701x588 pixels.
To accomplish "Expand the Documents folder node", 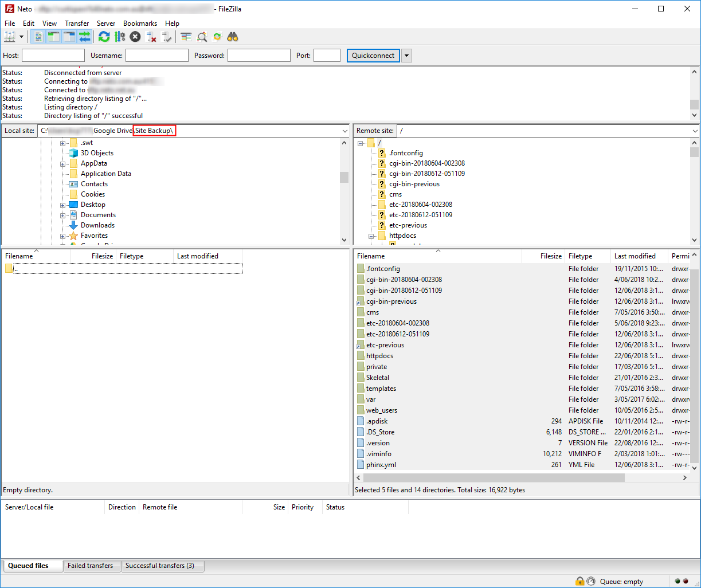I will click(63, 215).
